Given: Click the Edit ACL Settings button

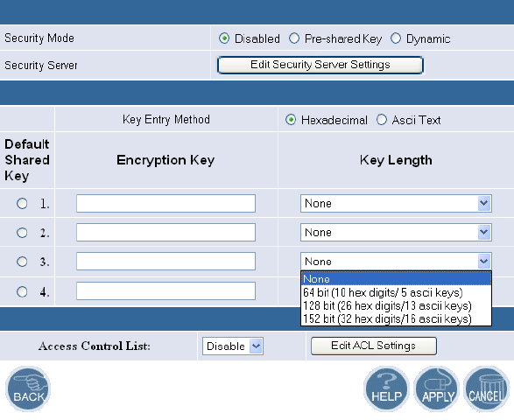Looking at the screenshot, I should pyautogui.click(x=374, y=346).
